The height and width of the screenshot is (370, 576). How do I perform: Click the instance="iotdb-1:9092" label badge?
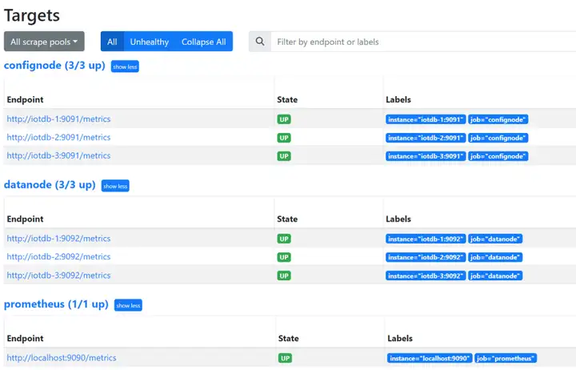pyautogui.click(x=426, y=239)
